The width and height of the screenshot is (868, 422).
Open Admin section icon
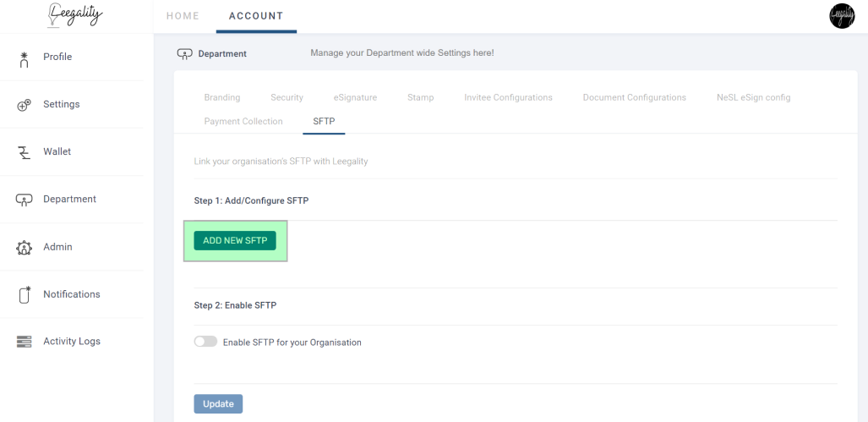coord(24,248)
